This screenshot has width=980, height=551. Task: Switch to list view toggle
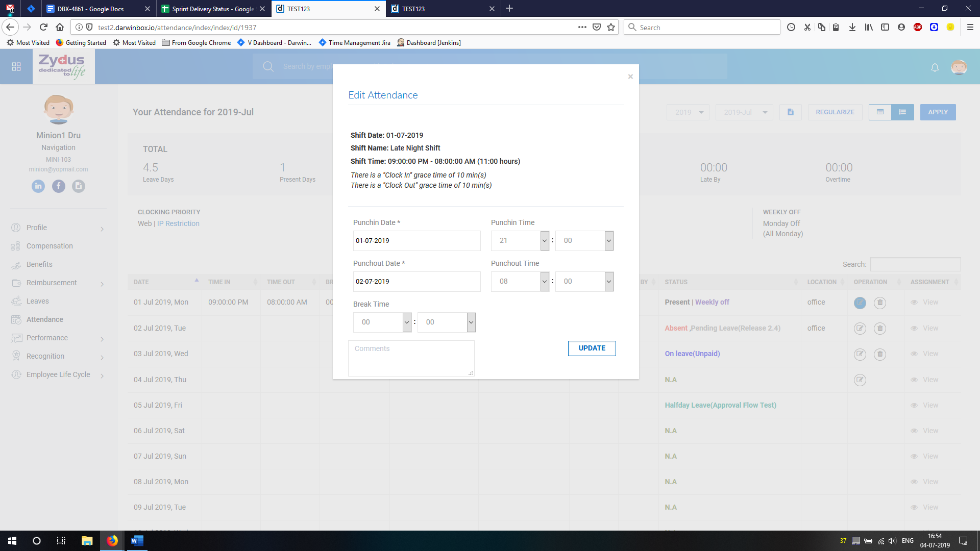coord(902,112)
